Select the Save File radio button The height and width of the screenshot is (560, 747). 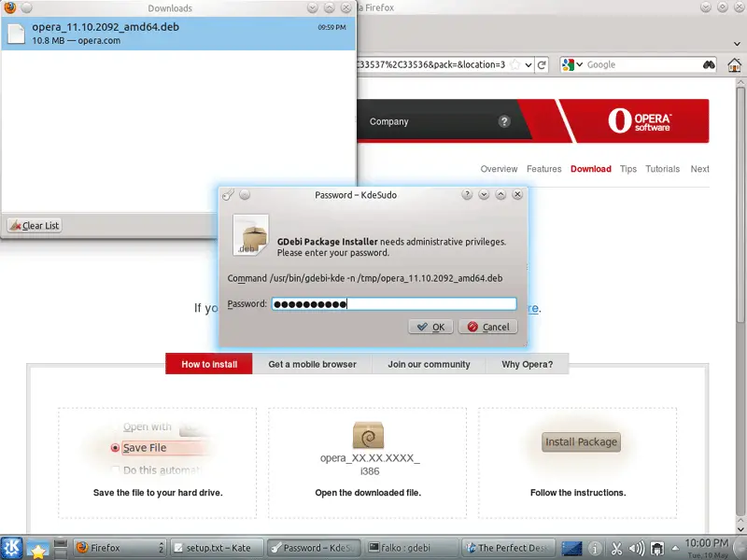click(115, 448)
